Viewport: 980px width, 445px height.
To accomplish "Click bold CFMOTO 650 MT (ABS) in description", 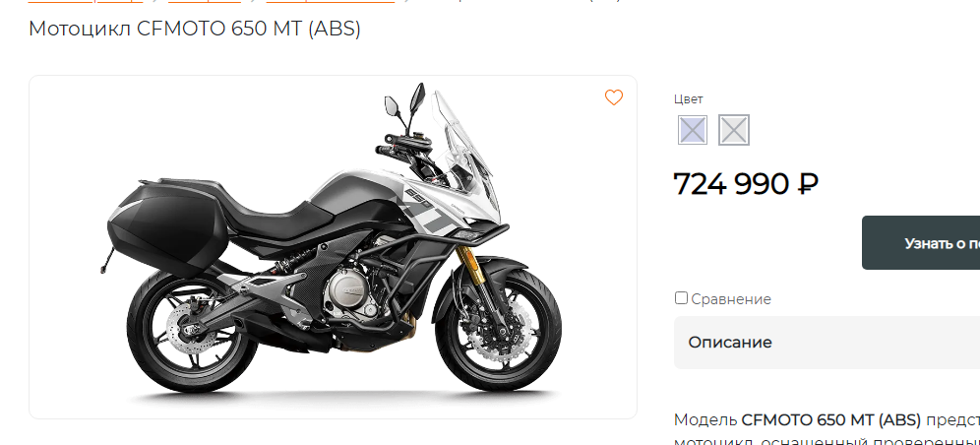I will [x=830, y=419].
